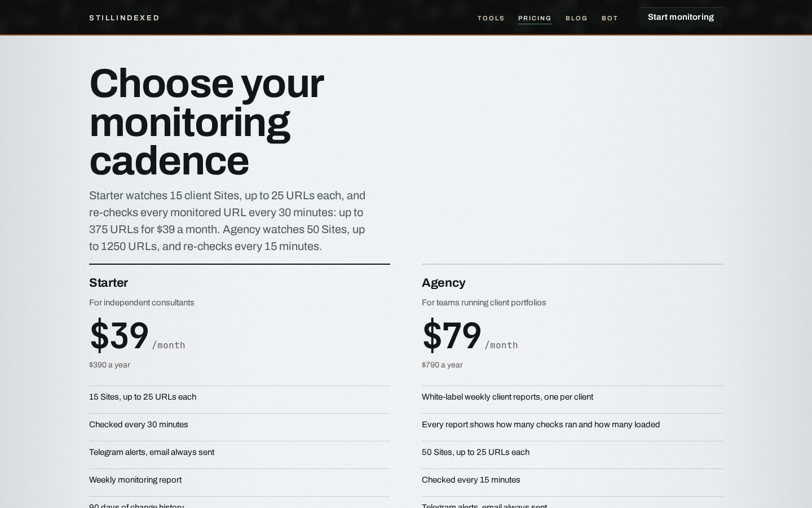Image resolution: width=812 pixels, height=508 pixels.
Task: Click the $79 Agency price
Action: coord(452,335)
